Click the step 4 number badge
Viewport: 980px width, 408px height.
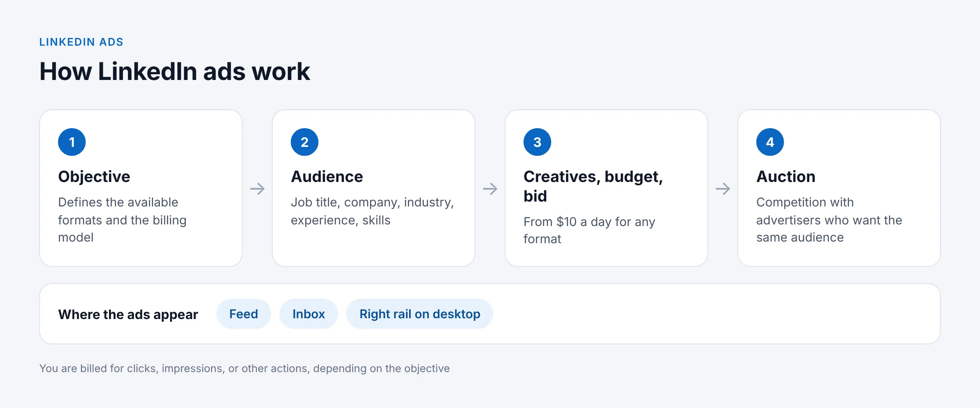point(770,142)
